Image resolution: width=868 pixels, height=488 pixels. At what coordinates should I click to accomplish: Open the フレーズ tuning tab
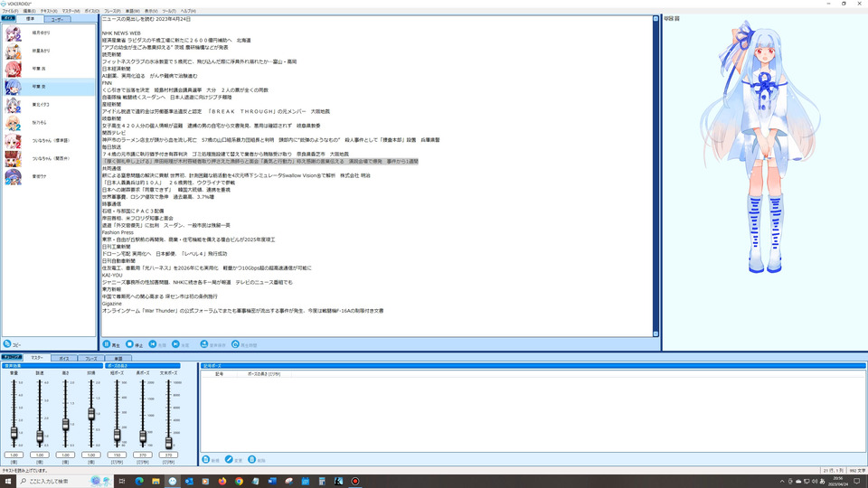(90, 359)
